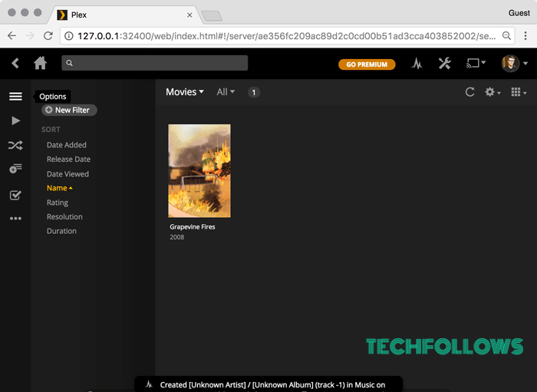The image size is (537, 392).
Task: Click the zoom magnifier icon in address bar
Action: [x=506, y=35]
